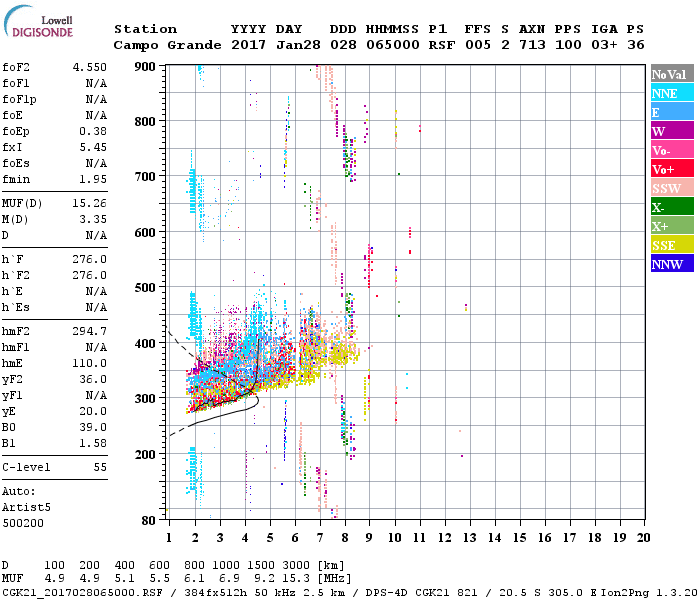This screenshot has height=600, width=700.
Task: Click the Vo- pink legend entry
Action: pos(670,150)
